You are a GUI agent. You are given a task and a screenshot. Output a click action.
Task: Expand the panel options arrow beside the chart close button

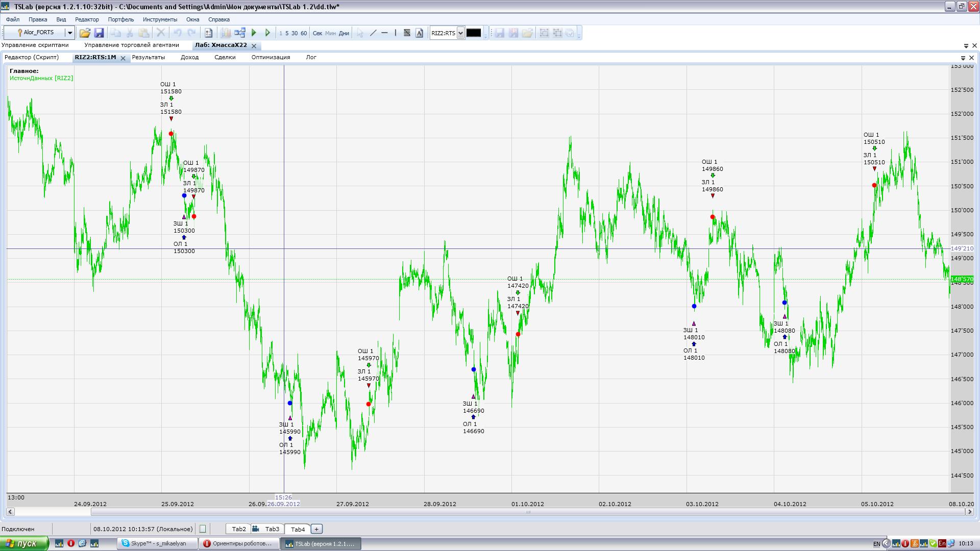point(963,58)
